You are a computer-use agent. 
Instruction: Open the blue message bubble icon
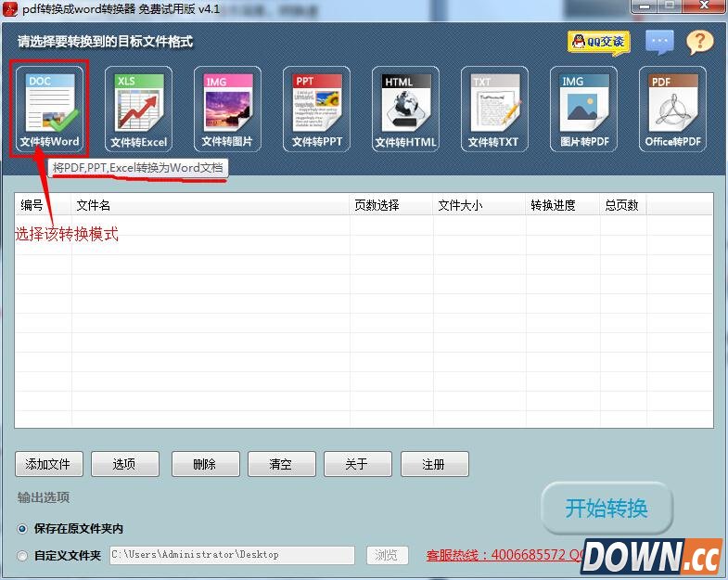659,43
